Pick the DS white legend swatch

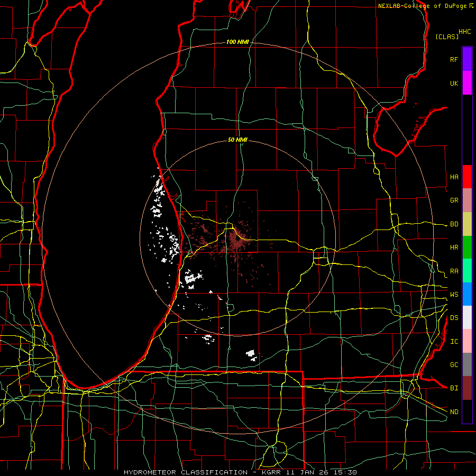467,317
